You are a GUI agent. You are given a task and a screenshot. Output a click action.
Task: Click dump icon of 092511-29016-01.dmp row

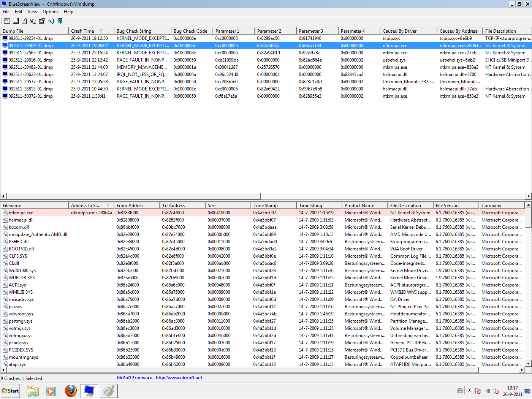[5, 60]
